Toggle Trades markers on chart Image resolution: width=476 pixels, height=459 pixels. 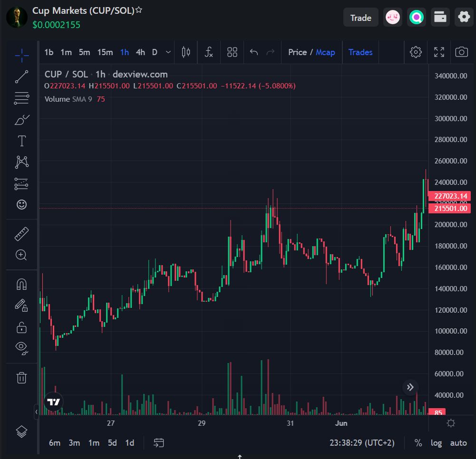(360, 52)
